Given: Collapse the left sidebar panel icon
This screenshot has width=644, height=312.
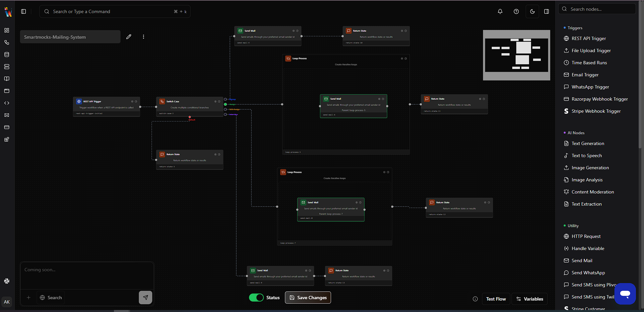Looking at the screenshot, I should pos(24,11).
